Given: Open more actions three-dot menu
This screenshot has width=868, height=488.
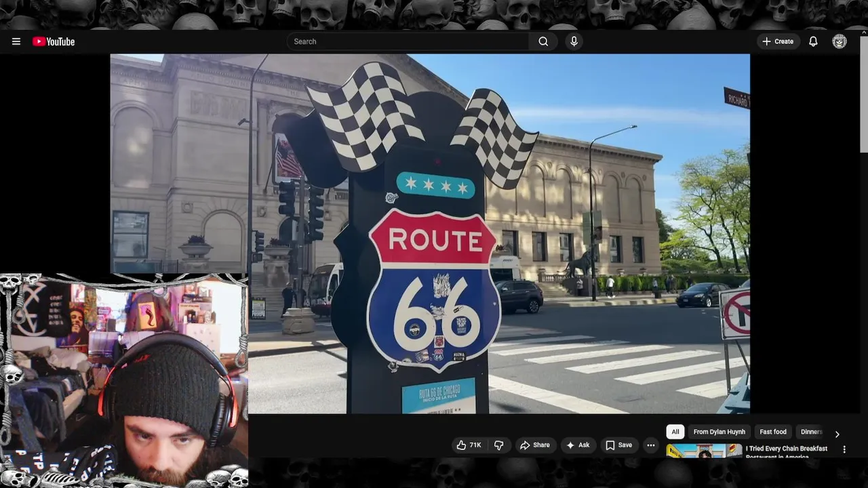Looking at the screenshot, I should 651,445.
